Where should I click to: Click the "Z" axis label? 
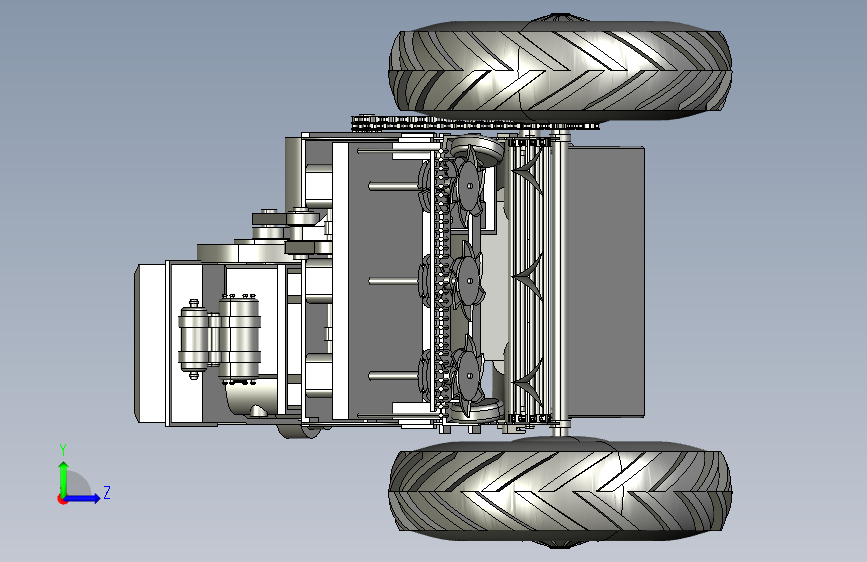(107, 492)
